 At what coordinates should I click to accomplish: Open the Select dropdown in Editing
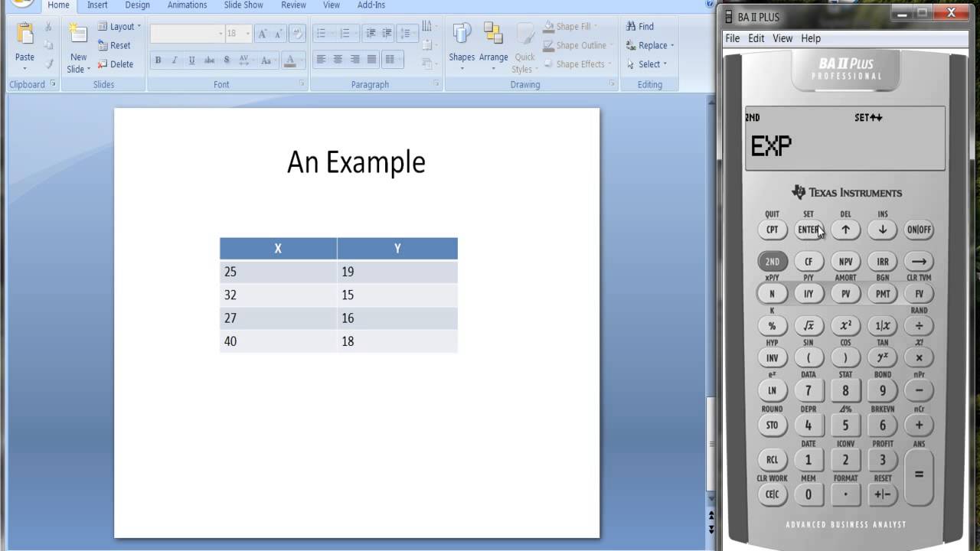(x=647, y=64)
